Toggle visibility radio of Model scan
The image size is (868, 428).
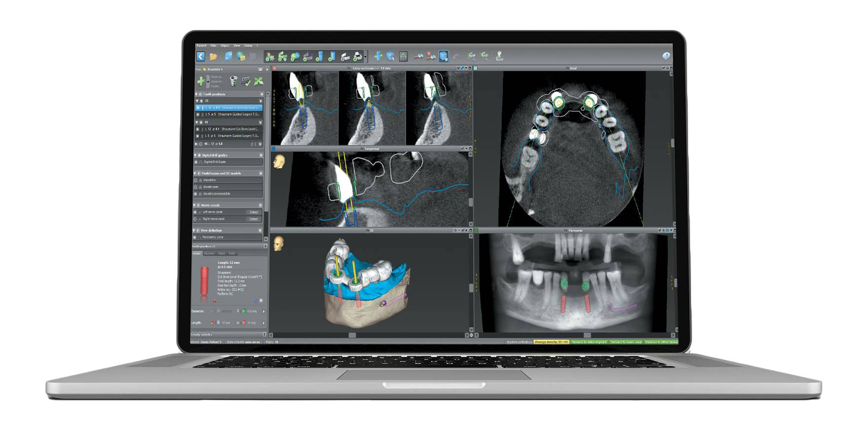tap(196, 187)
